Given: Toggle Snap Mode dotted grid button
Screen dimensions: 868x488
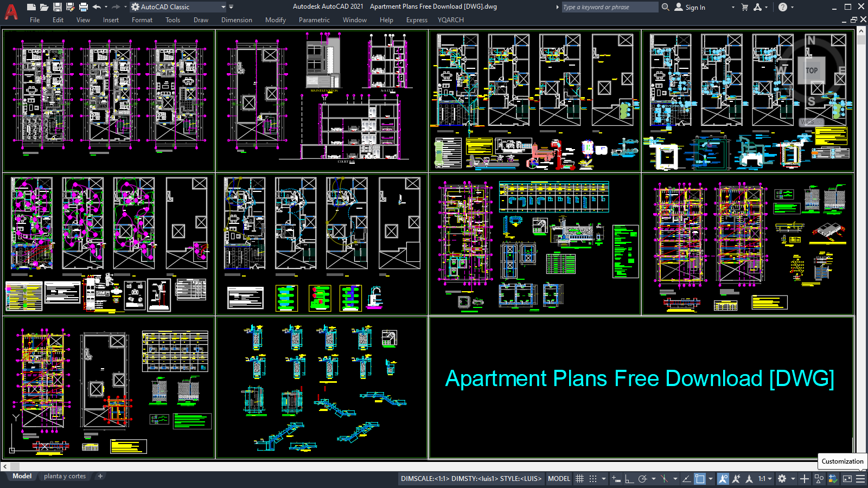Looking at the screenshot, I should click(x=593, y=479).
